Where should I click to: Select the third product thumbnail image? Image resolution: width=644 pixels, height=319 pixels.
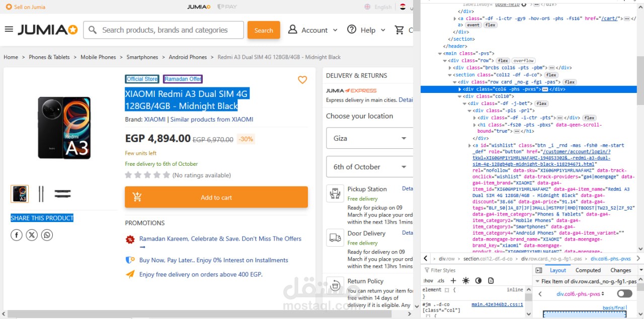[63, 193]
